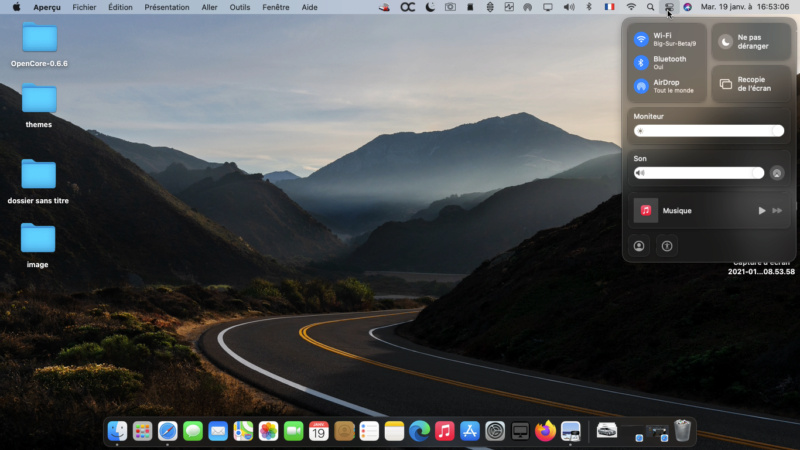This screenshot has width=800, height=450.
Task: Open the Fenêtre menu
Action: pos(276,7)
